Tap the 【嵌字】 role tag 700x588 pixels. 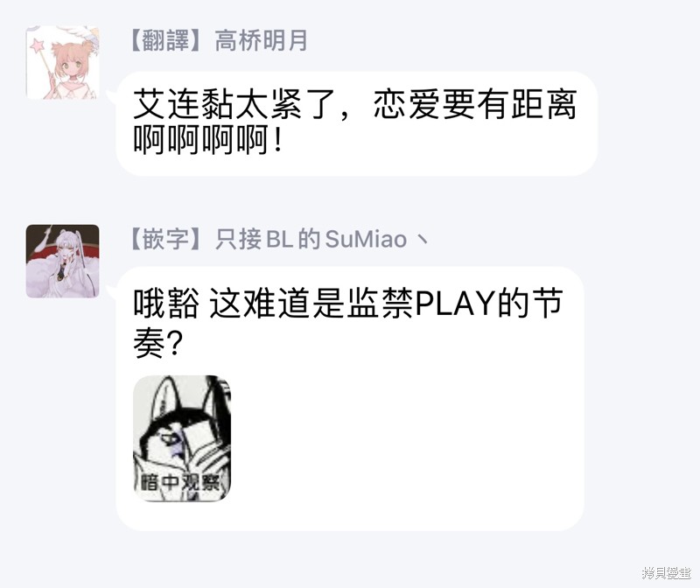166,239
